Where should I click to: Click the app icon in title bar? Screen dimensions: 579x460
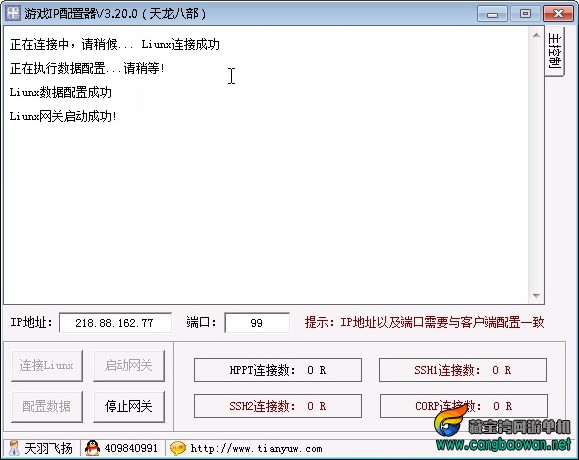click(13, 13)
